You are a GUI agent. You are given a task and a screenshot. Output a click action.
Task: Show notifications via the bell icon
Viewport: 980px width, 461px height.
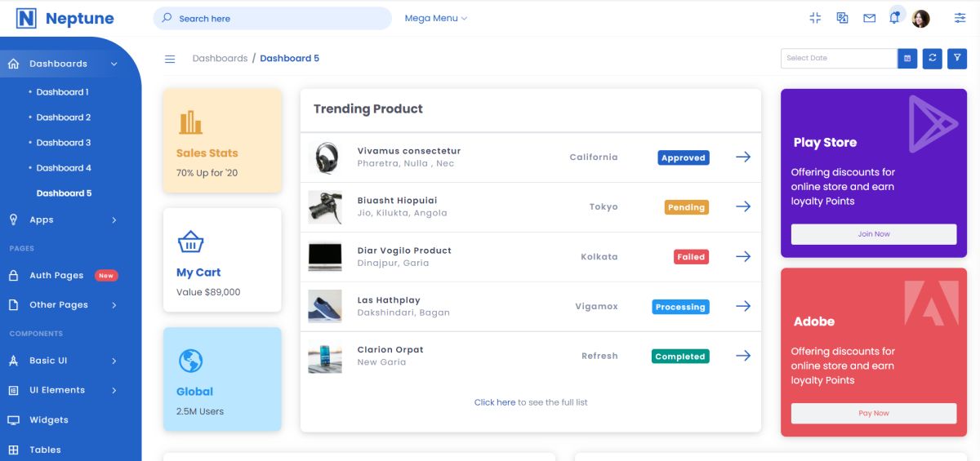[895, 18]
